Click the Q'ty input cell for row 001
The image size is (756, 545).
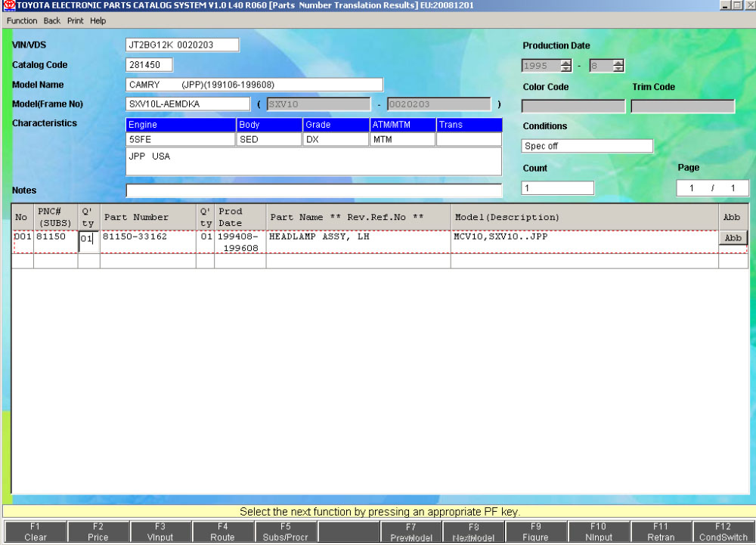88,240
